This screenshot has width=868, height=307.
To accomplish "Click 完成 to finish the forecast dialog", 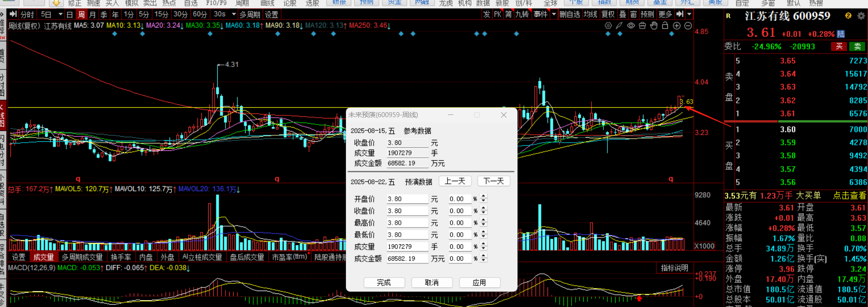I will click(x=384, y=282).
